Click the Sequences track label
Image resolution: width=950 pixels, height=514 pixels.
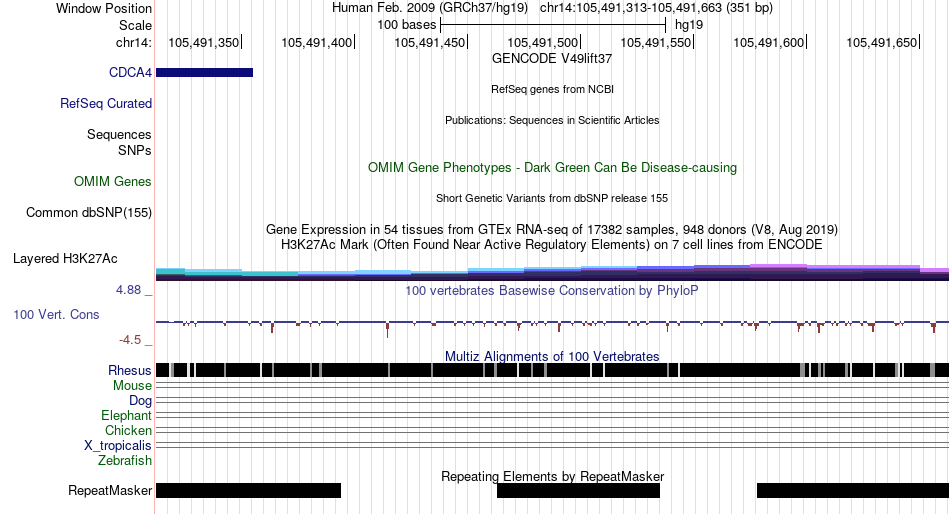pos(119,135)
